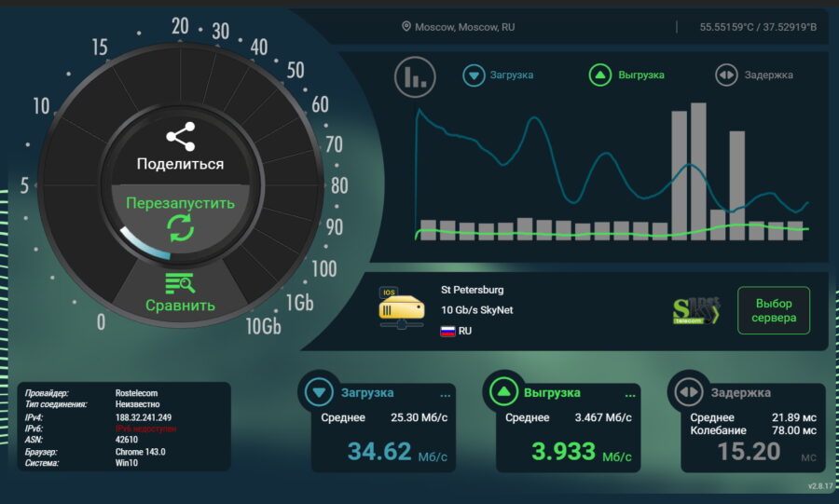
Task: Click the location pin icon near Moscow
Action: click(x=406, y=27)
